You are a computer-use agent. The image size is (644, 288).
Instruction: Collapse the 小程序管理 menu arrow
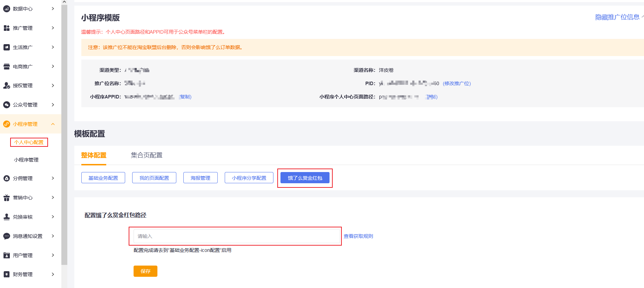pyautogui.click(x=53, y=124)
